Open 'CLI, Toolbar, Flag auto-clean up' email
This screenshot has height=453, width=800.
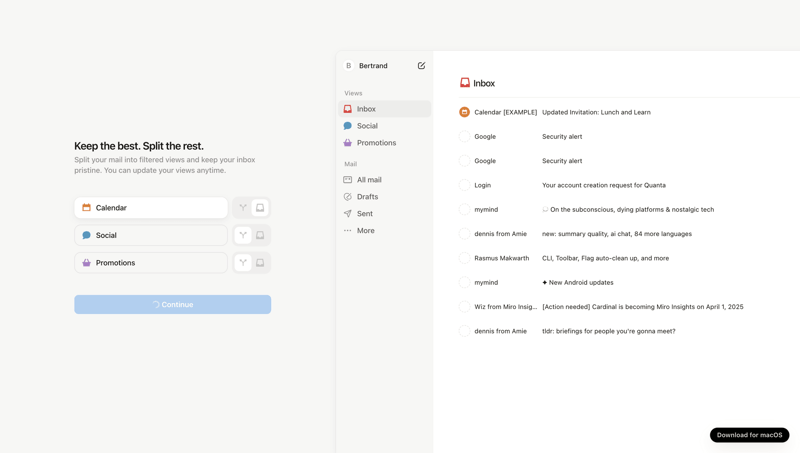coord(606,258)
